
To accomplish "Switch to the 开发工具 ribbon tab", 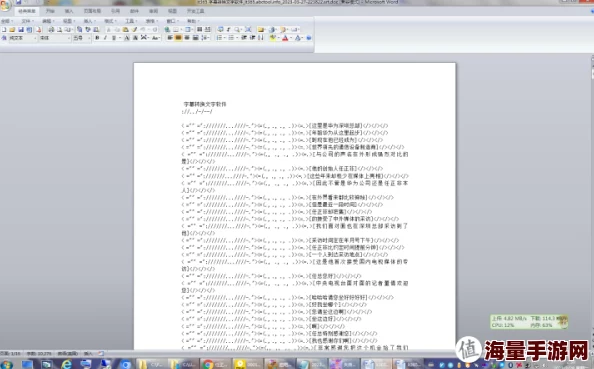I will click(195, 11).
